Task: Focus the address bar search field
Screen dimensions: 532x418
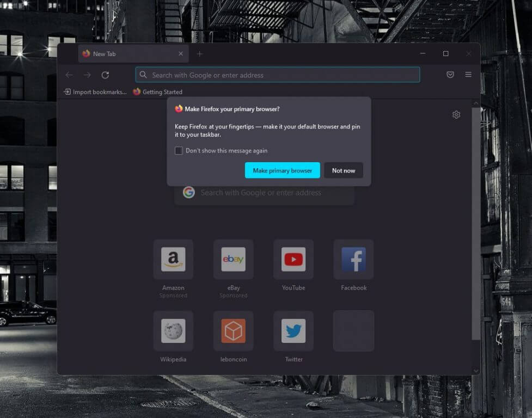Action: point(278,75)
